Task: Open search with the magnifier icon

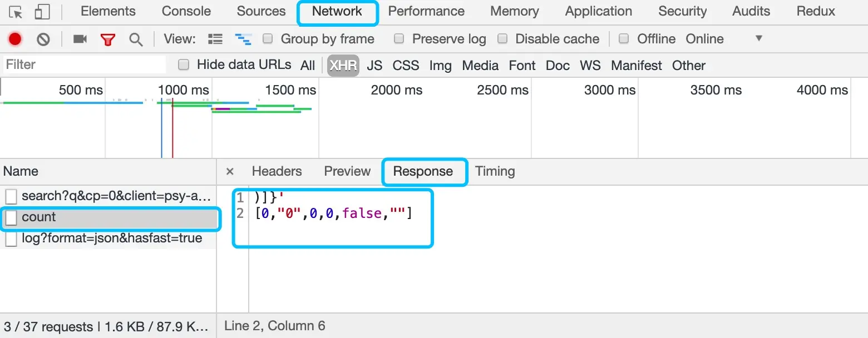Action: coord(136,39)
